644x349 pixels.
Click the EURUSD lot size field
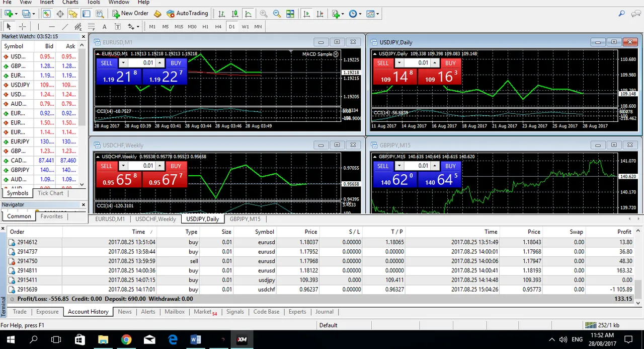pos(142,63)
